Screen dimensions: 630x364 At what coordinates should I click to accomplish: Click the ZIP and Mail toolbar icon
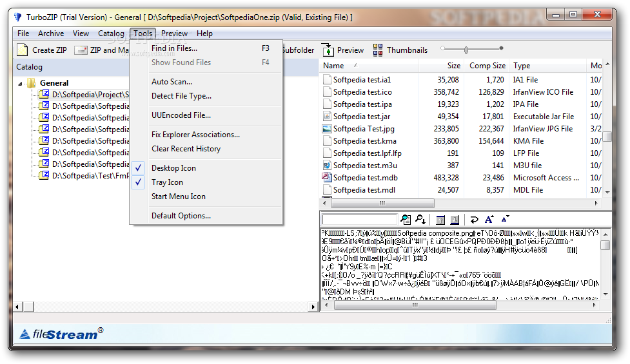(81, 50)
